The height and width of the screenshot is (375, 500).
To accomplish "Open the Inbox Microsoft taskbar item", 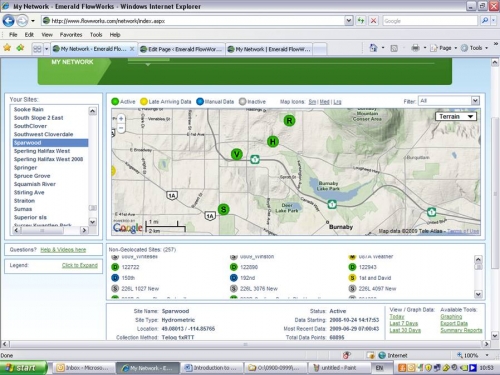I will 83,368.
